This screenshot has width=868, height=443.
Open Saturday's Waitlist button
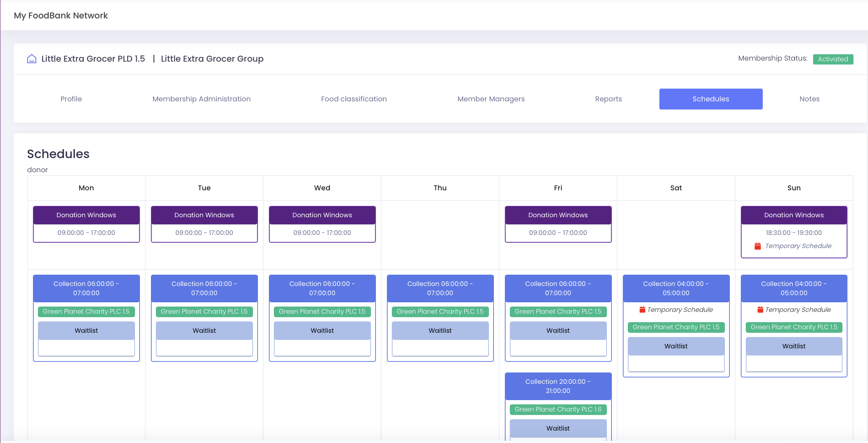[676, 346]
